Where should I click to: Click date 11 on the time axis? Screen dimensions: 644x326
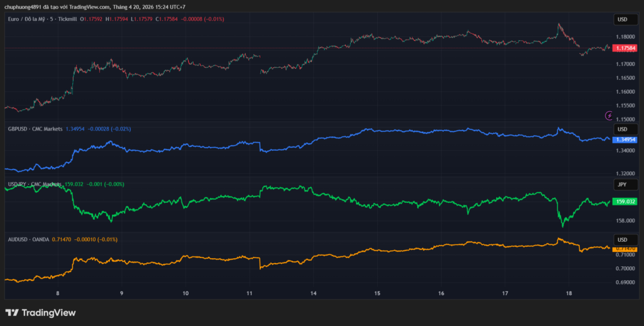(x=250, y=293)
